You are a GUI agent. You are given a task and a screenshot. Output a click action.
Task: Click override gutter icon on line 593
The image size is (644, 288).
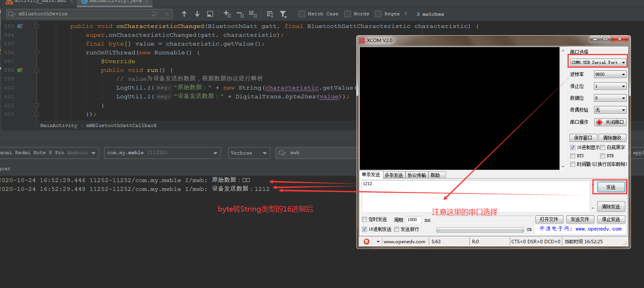[20, 26]
